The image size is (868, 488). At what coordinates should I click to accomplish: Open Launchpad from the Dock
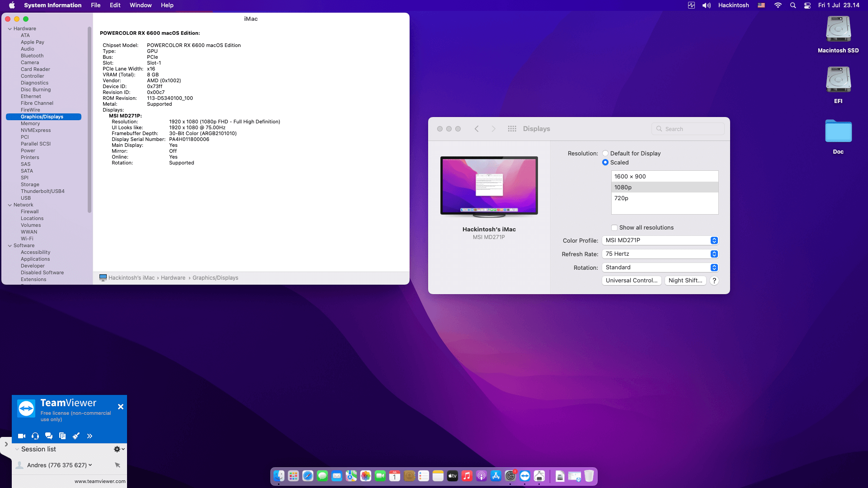pos(293,476)
